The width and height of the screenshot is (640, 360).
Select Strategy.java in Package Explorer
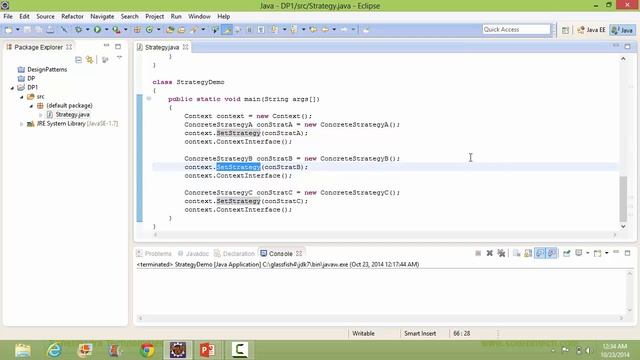click(x=72, y=115)
